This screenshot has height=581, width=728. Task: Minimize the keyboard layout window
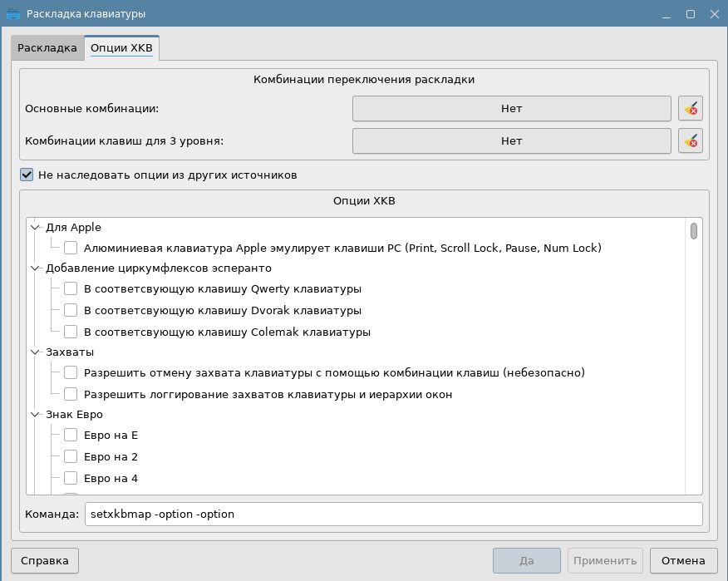667,14
